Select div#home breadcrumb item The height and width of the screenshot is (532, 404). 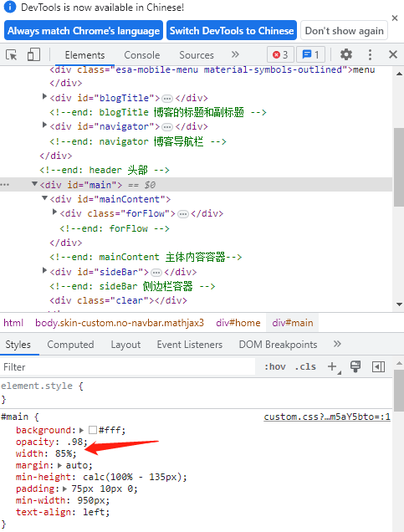(238, 323)
